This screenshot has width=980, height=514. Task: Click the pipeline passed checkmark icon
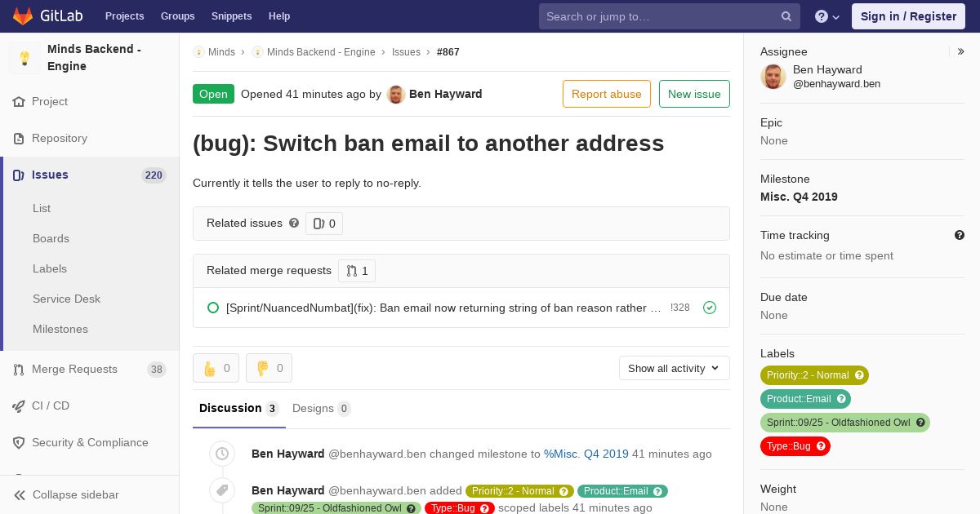[710, 308]
